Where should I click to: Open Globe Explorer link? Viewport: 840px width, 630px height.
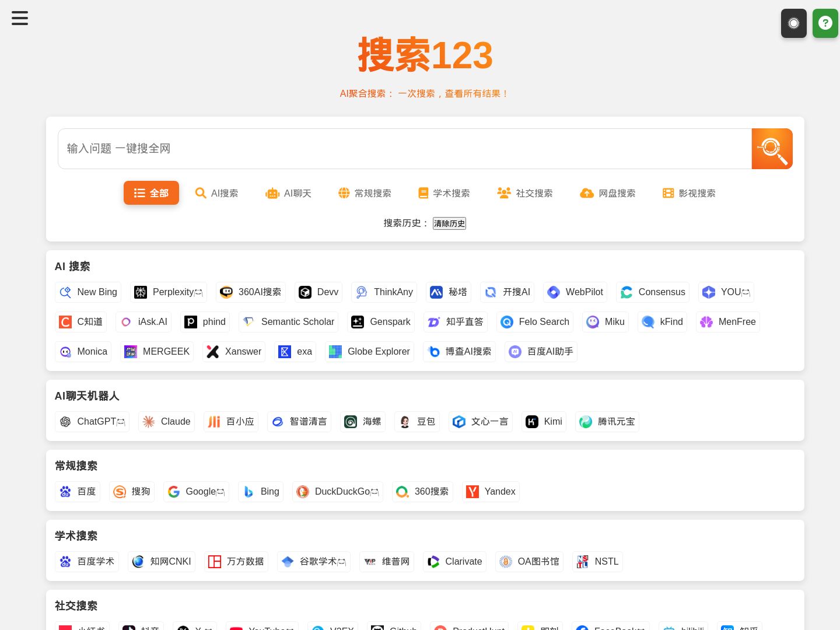pyautogui.click(x=369, y=352)
